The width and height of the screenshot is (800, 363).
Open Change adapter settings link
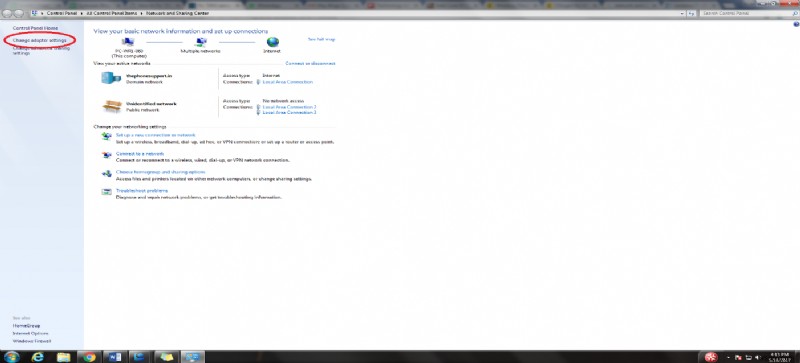39,40
